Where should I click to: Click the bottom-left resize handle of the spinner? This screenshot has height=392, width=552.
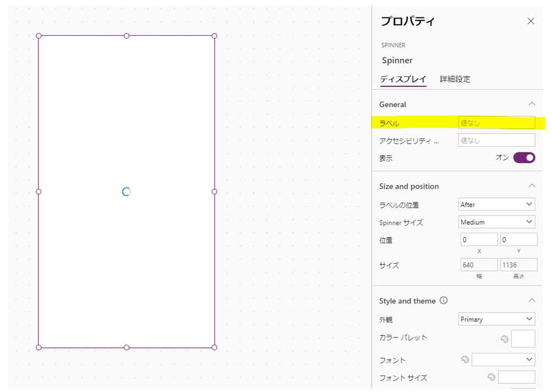39,348
